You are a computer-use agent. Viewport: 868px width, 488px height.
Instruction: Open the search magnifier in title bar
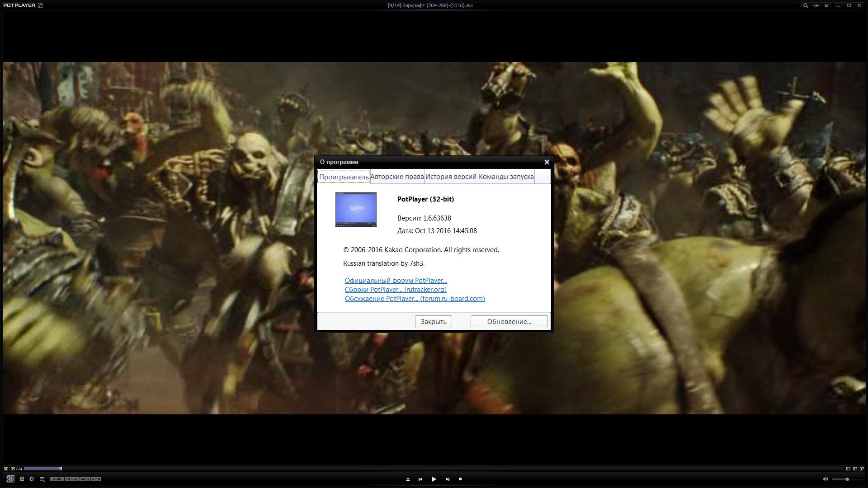pyautogui.click(x=805, y=5)
